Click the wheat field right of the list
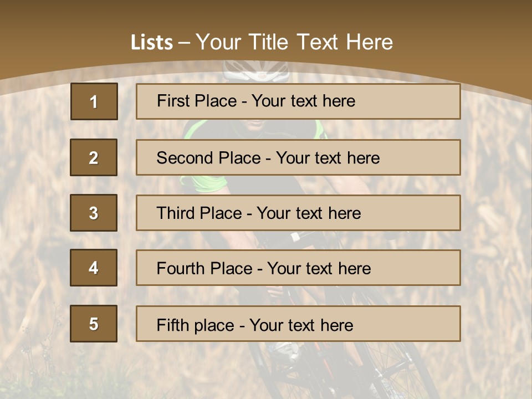Screen dimensions: 532x399 pyautogui.click(x=496, y=222)
